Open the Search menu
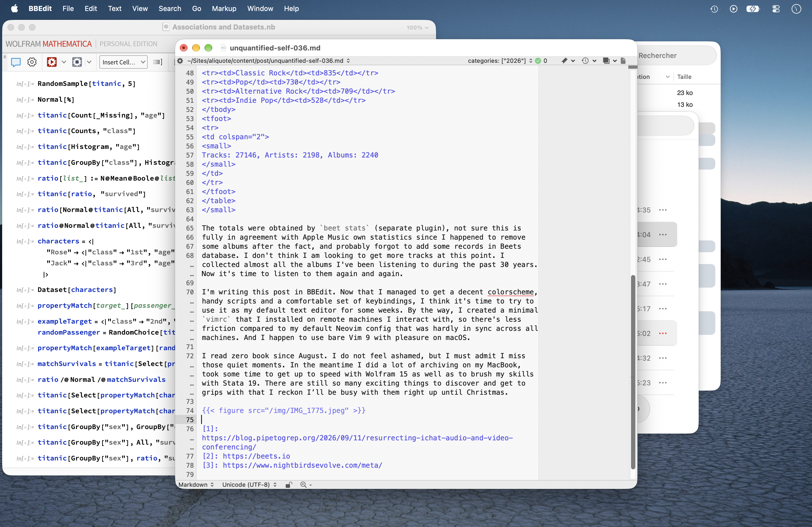The height and width of the screenshot is (527, 812). point(169,9)
